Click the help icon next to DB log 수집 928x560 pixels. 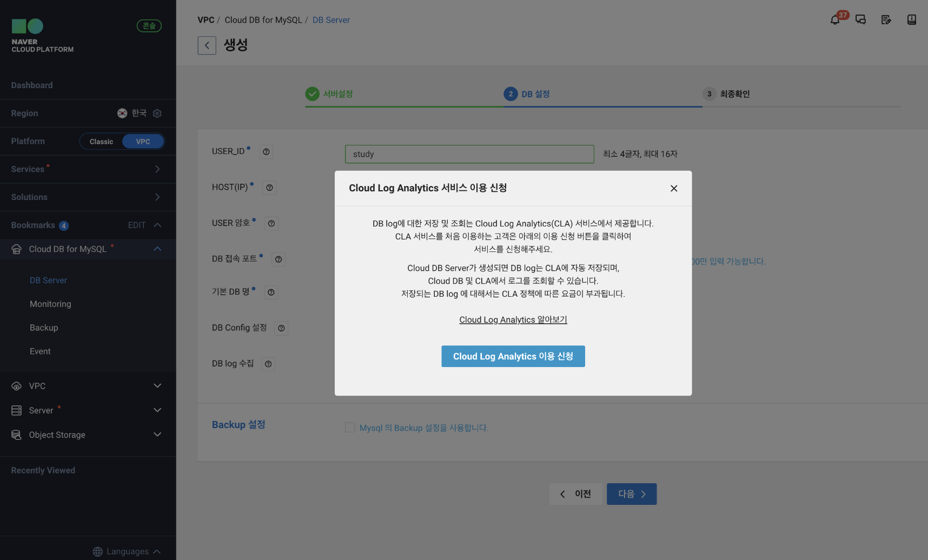[268, 364]
